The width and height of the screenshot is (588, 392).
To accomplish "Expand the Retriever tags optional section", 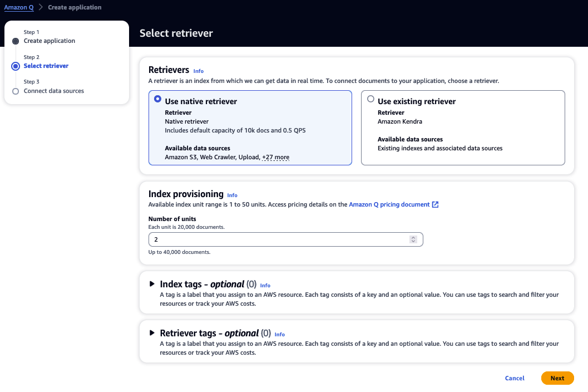I will coord(152,333).
